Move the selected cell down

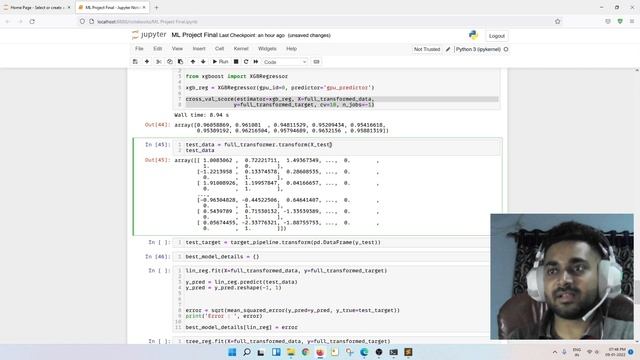pos(203,62)
